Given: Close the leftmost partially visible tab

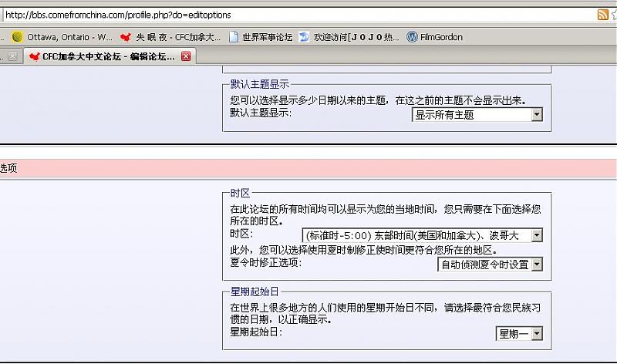Looking at the screenshot, I should tap(12, 56).
